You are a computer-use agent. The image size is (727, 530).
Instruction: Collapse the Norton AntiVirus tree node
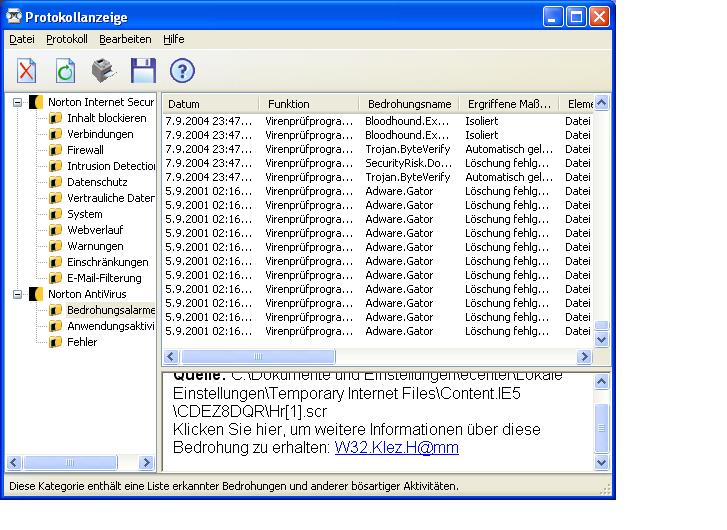[18, 294]
